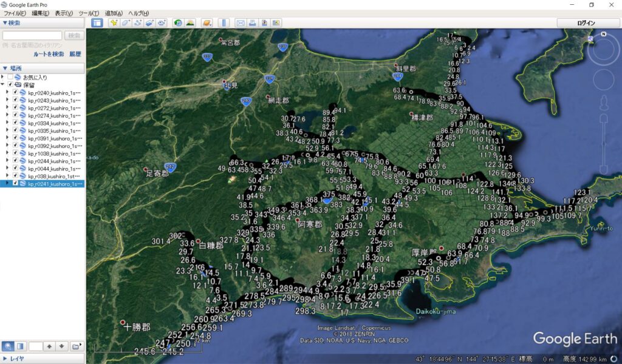Open the historical imagery clock icon

[x=178, y=23]
